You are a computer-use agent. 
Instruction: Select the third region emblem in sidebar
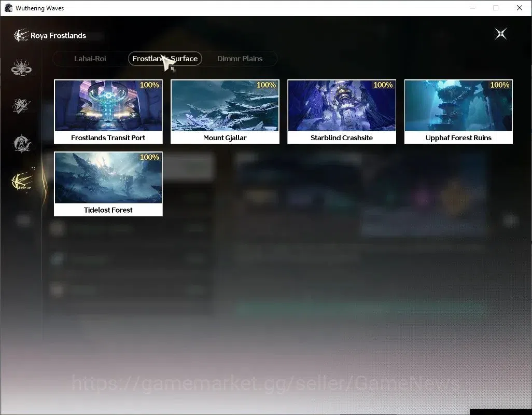pyautogui.click(x=22, y=144)
